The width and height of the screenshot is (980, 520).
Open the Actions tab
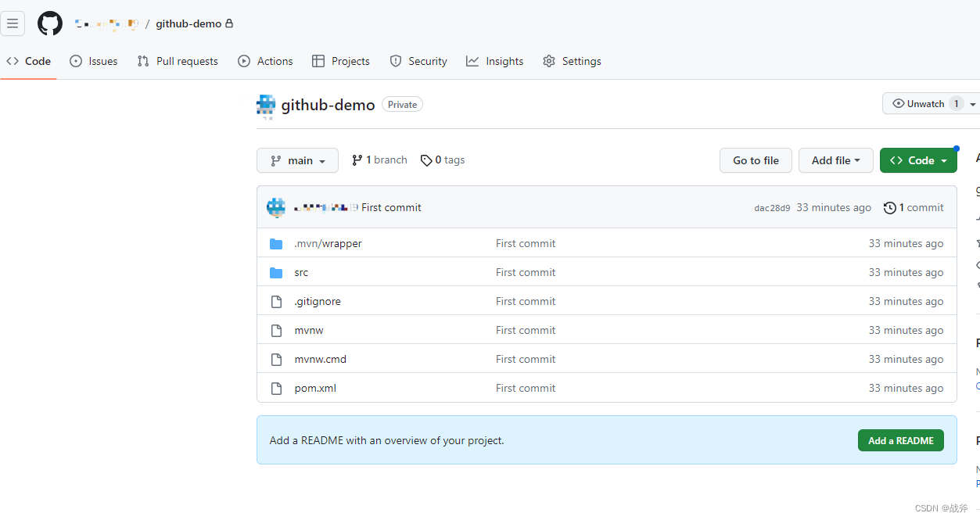pyautogui.click(x=266, y=61)
